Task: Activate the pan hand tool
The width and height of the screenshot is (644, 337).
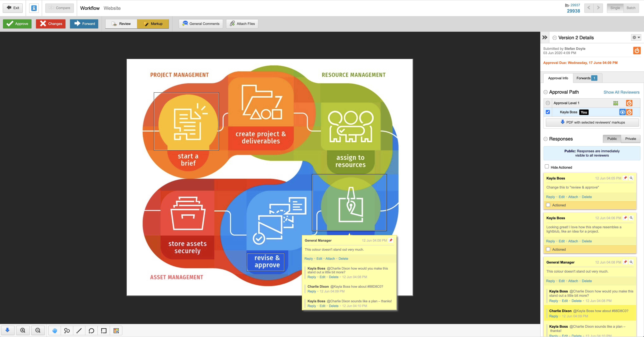Action: click(x=55, y=330)
